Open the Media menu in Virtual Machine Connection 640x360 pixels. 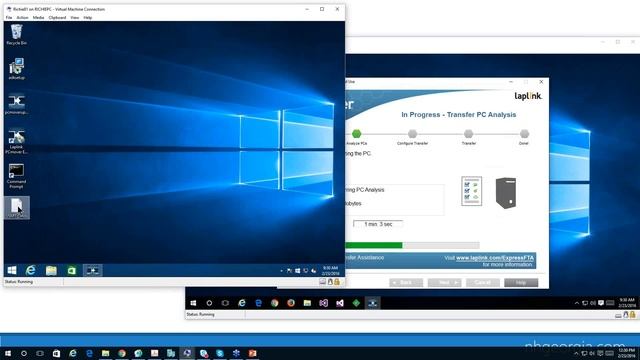coord(38,18)
